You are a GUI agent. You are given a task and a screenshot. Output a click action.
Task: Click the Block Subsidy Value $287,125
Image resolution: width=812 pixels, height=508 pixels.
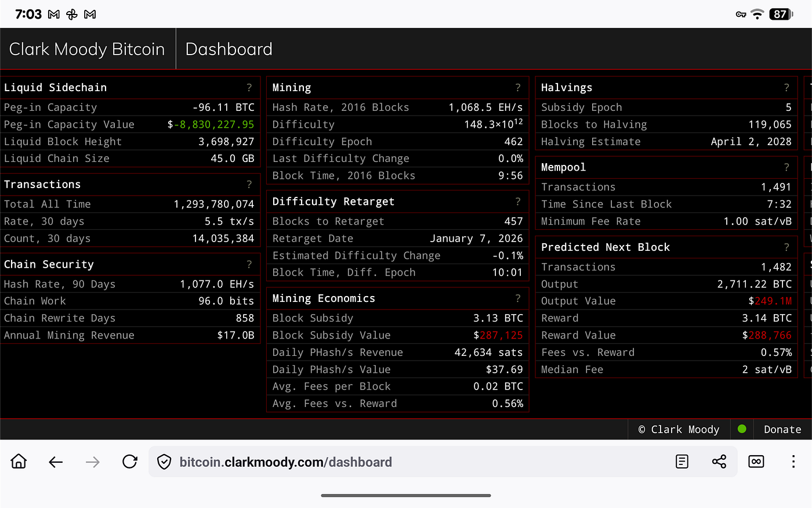pyautogui.click(x=498, y=335)
